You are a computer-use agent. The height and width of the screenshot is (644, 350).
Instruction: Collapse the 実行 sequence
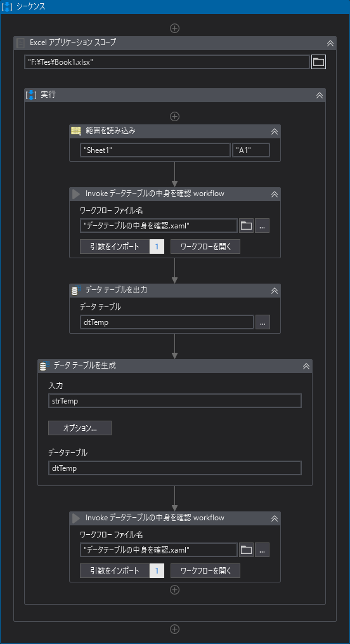(x=319, y=95)
